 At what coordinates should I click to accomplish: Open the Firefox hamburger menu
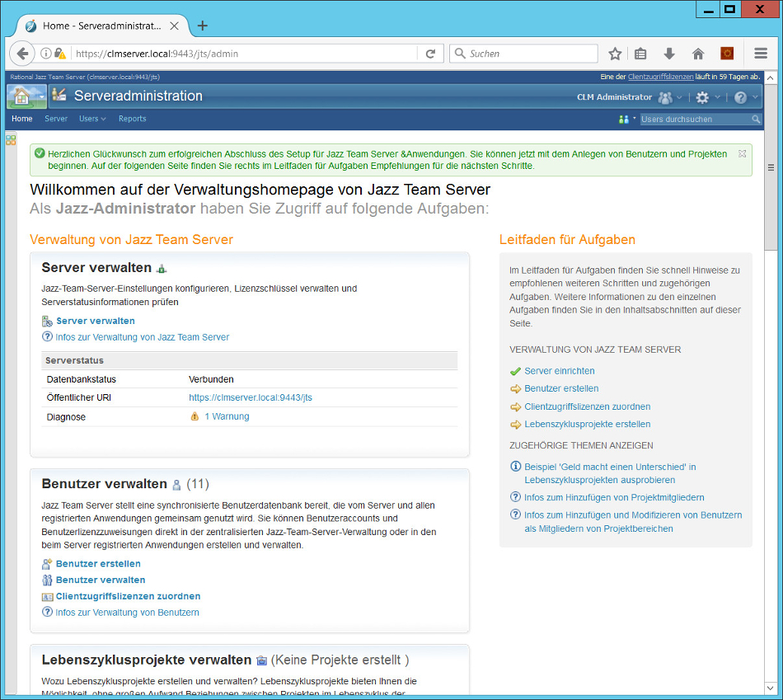(x=761, y=53)
